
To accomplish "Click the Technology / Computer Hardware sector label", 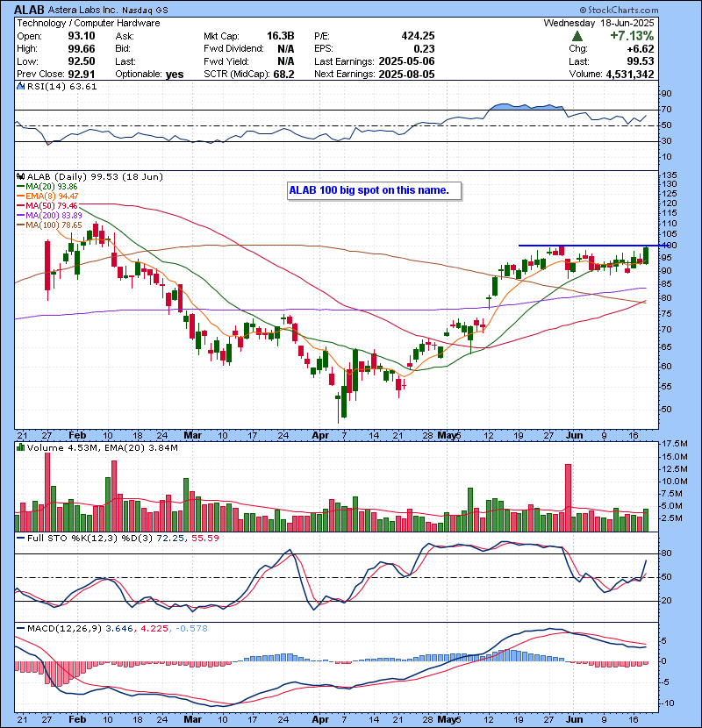I will 89,23.
